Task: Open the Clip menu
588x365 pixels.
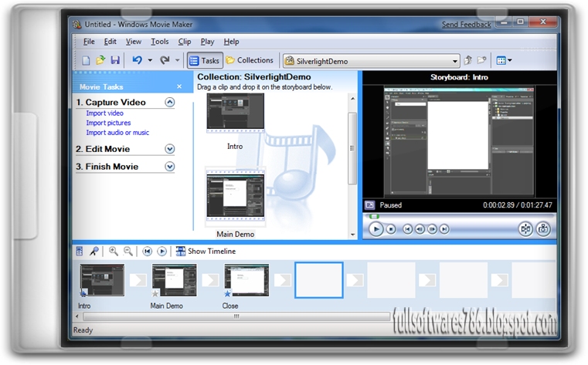Action: 185,42
